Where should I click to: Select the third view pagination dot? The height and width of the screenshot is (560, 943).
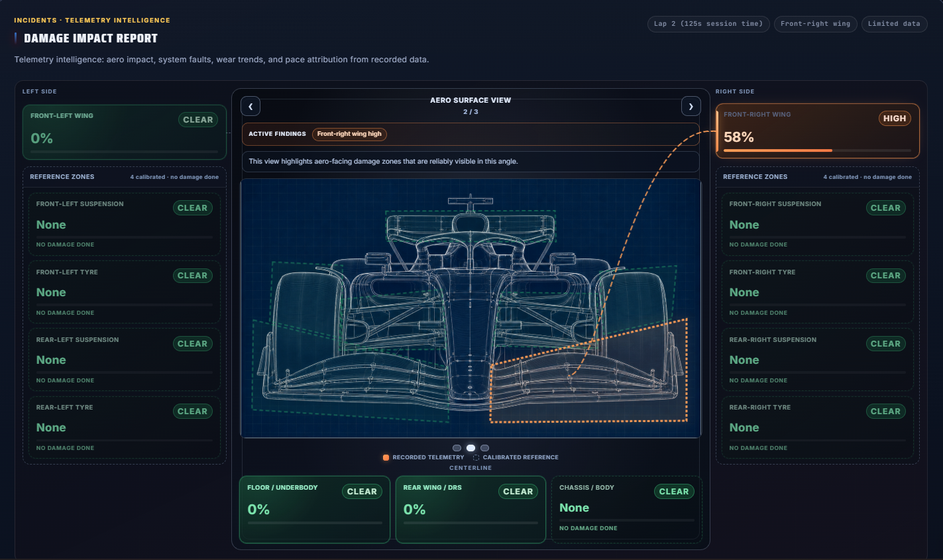(x=484, y=448)
